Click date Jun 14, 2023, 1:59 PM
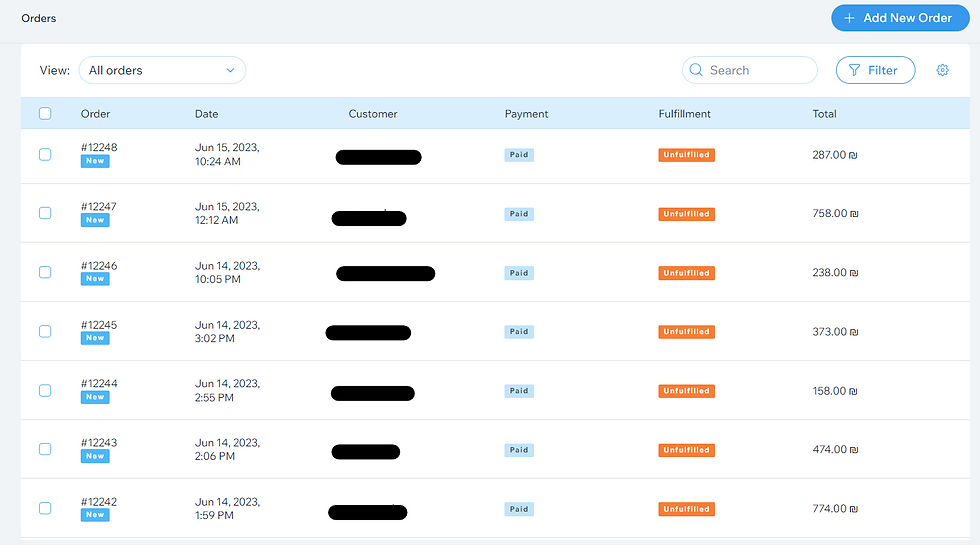The height and width of the screenshot is (545, 980). 227,508
